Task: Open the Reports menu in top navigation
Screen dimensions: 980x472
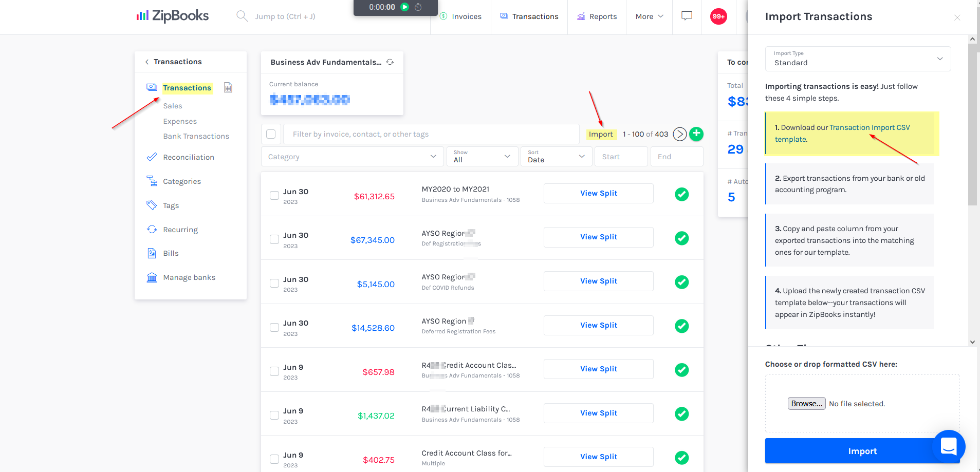Action: pyautogui.click(x=597, y=16)
